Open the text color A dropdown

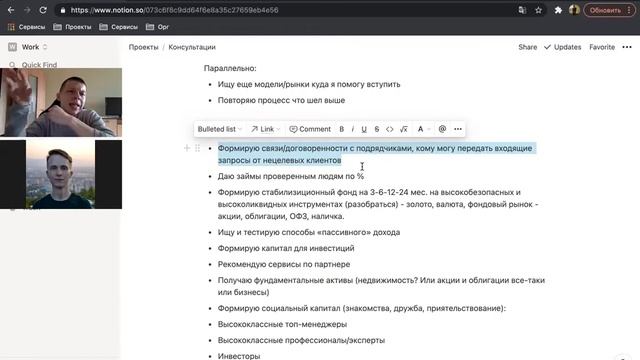[x=423, y=129]
